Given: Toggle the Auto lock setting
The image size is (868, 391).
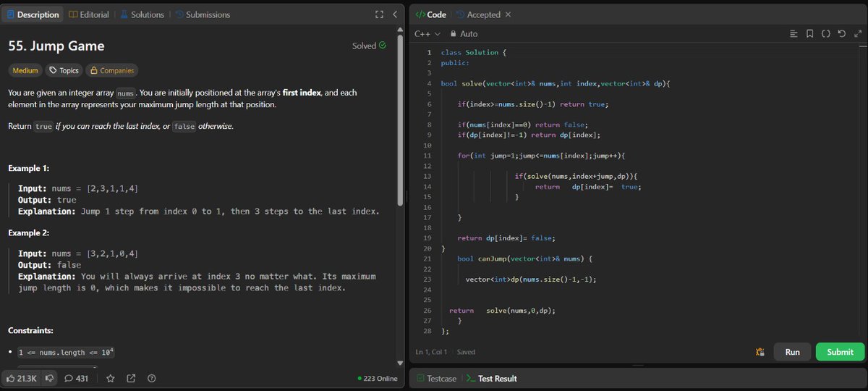Looking at the screenshot, I should coord(464,34).
